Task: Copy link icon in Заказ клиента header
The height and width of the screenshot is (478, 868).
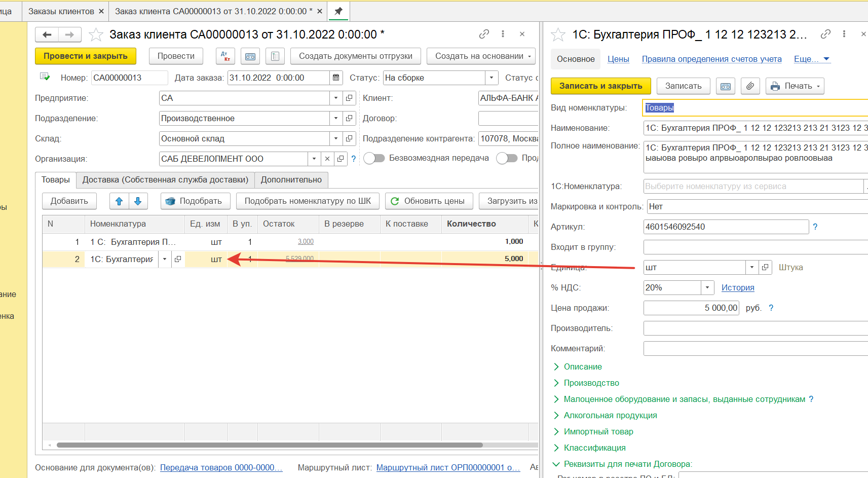Action: (x=484, y=34)
